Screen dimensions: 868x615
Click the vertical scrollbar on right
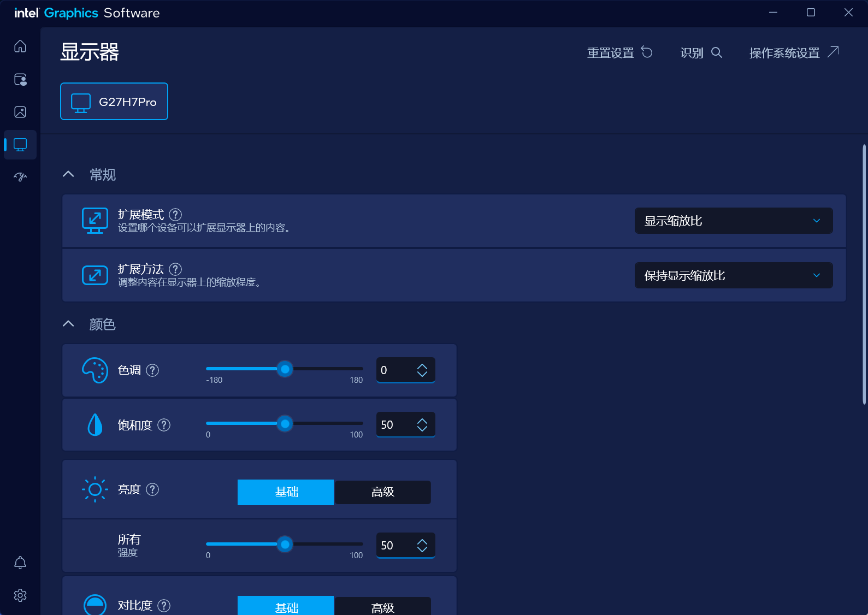[864, 274]
